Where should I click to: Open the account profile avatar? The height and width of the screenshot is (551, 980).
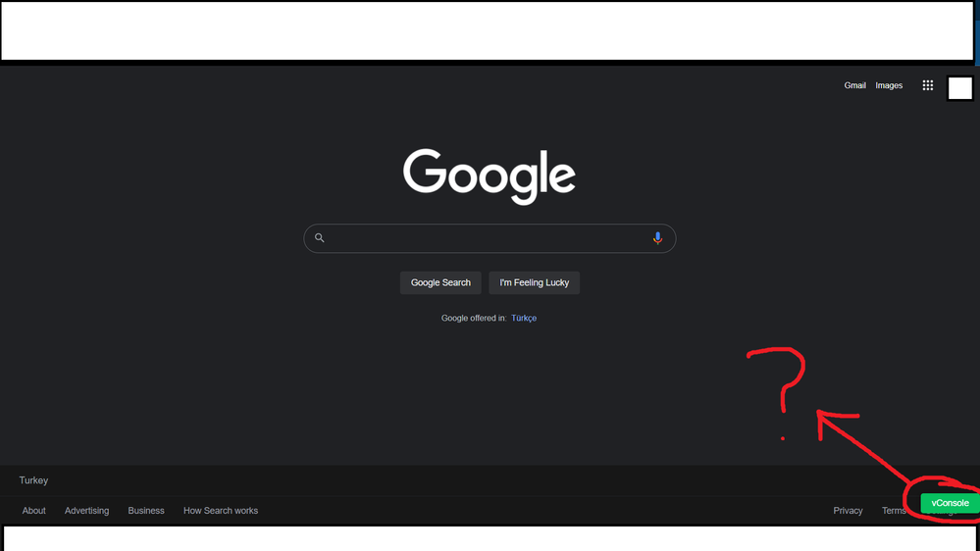[960, 88]
